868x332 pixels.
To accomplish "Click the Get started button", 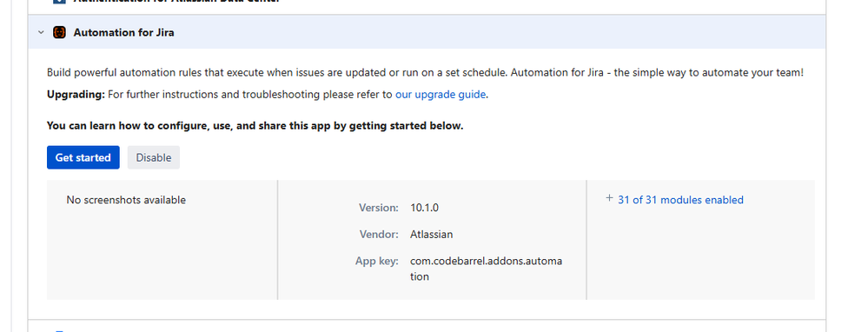I will click(83, 157).
